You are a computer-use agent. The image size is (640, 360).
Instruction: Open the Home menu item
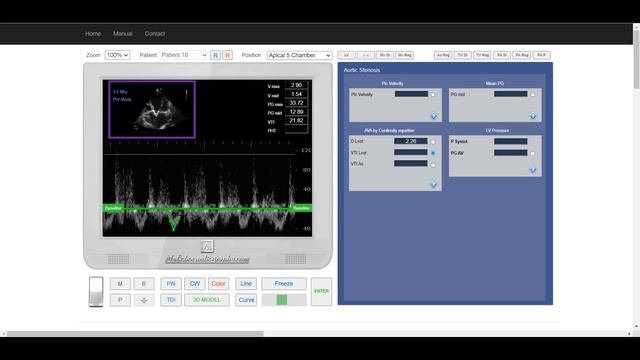tap(93, 34)
